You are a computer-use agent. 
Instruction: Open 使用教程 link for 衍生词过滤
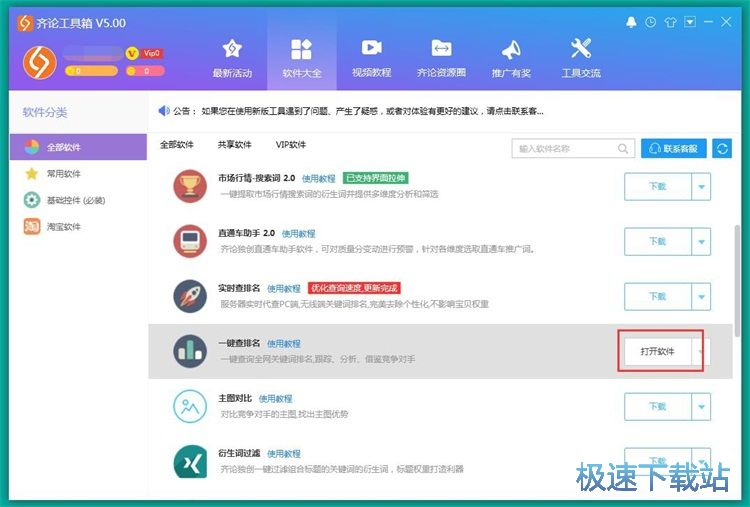click(283, 453)
